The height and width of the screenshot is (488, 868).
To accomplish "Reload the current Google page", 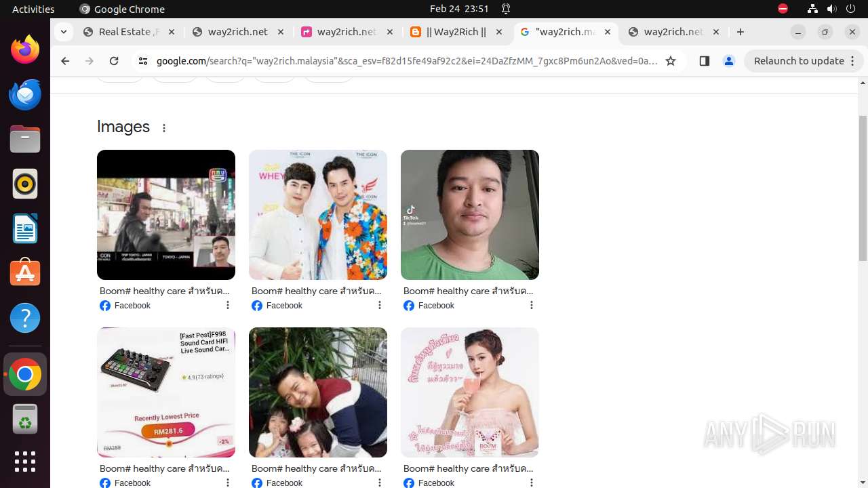I will point(114,61).
